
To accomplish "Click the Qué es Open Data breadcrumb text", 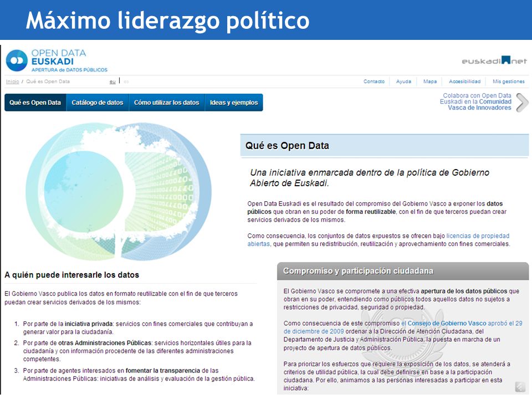I will tap(48, 81).
